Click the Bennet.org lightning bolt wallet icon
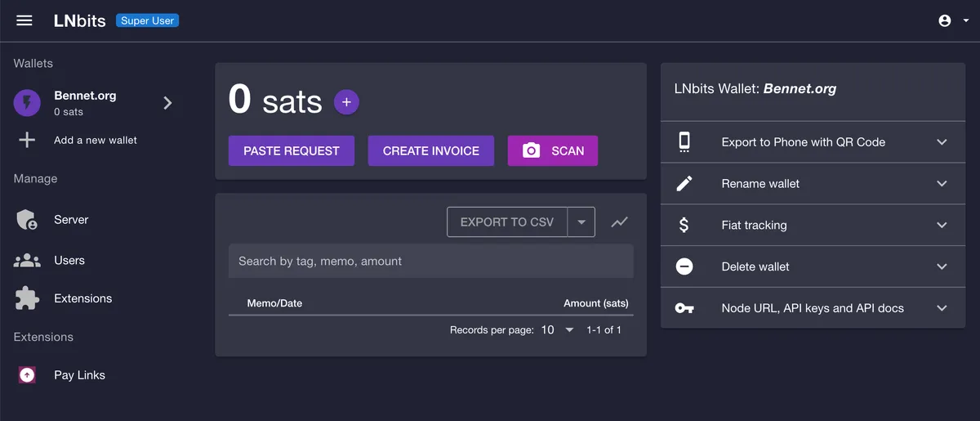This screenshot has height=421, width=980. pos(28,103)
